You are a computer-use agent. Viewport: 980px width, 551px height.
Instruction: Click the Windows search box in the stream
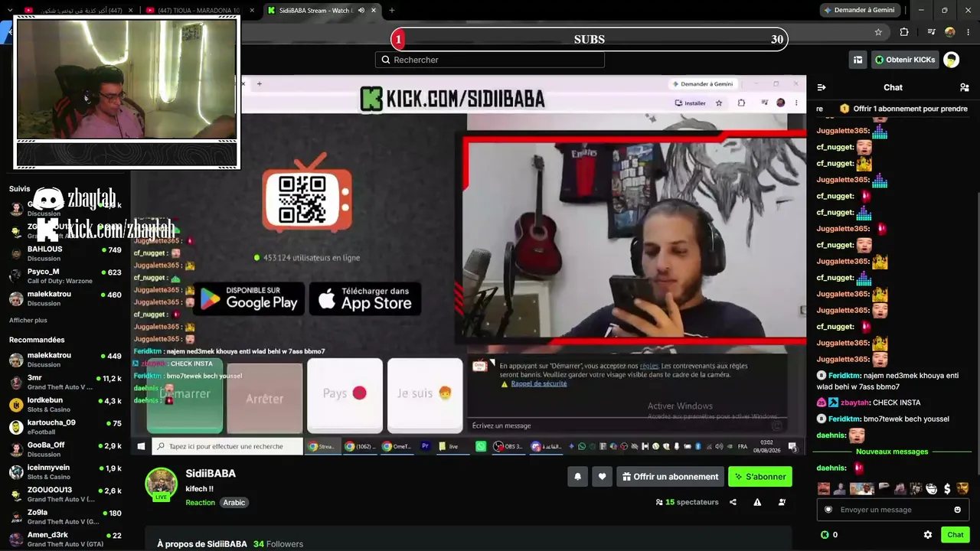(227, 446)
